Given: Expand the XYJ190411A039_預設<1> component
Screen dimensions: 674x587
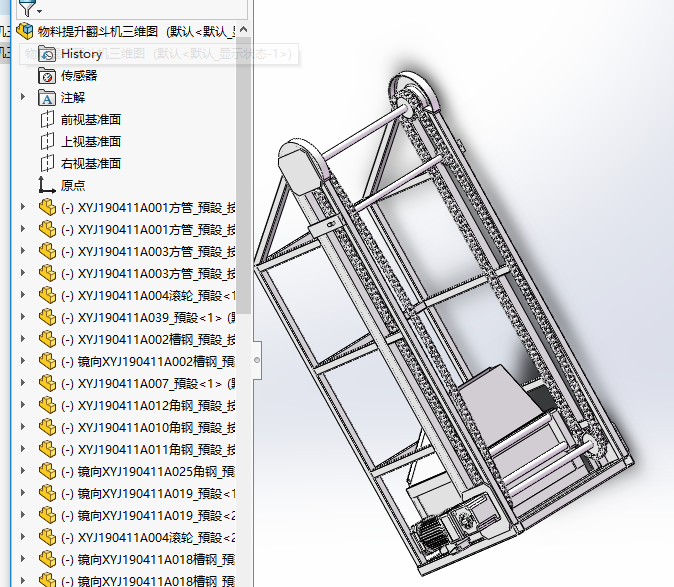Looking at the screenshot, I should (x=23, y=317).
